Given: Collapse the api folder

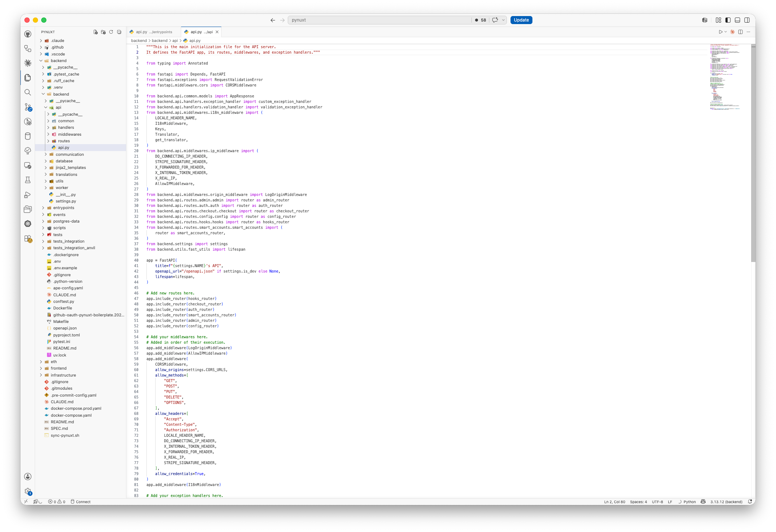Looking at the screenshot, I should [x=46, y=108].
